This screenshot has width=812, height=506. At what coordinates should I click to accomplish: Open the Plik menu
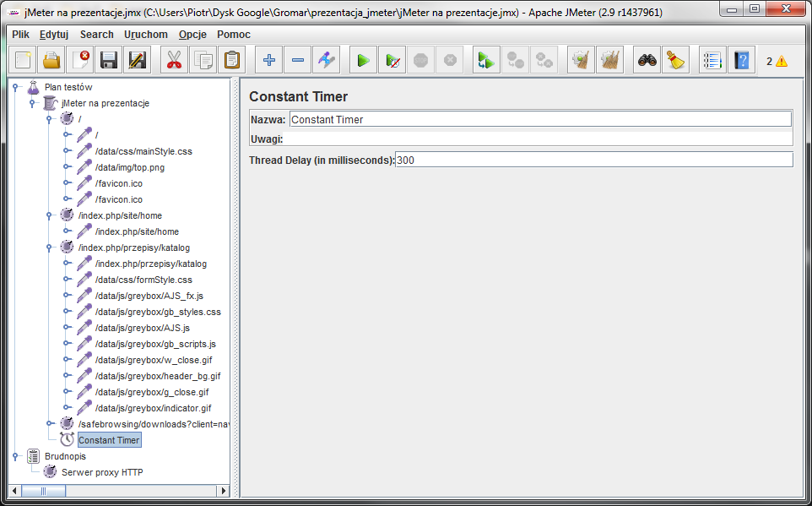pos(21,35)
